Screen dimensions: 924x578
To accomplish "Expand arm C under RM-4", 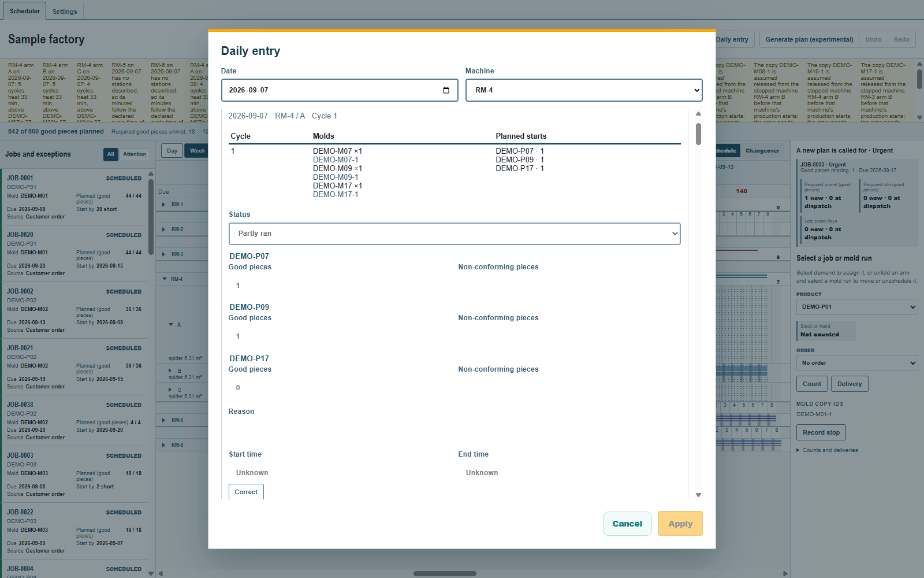I will pyautogui.click(x=170, y=390).
